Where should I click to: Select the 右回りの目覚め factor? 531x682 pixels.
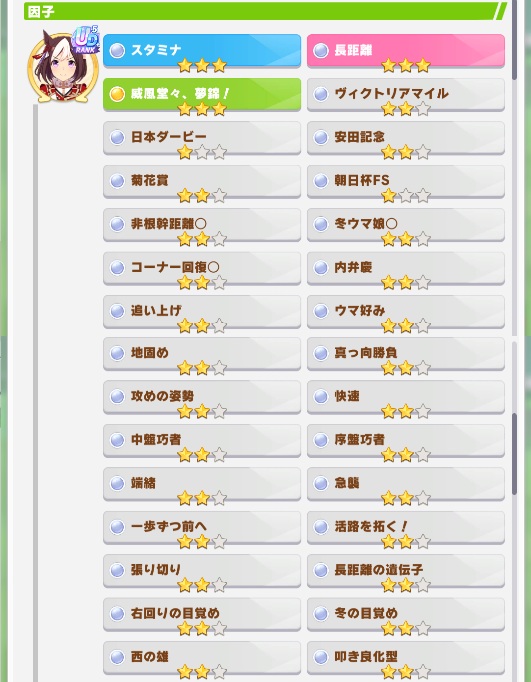click(202, 614)
